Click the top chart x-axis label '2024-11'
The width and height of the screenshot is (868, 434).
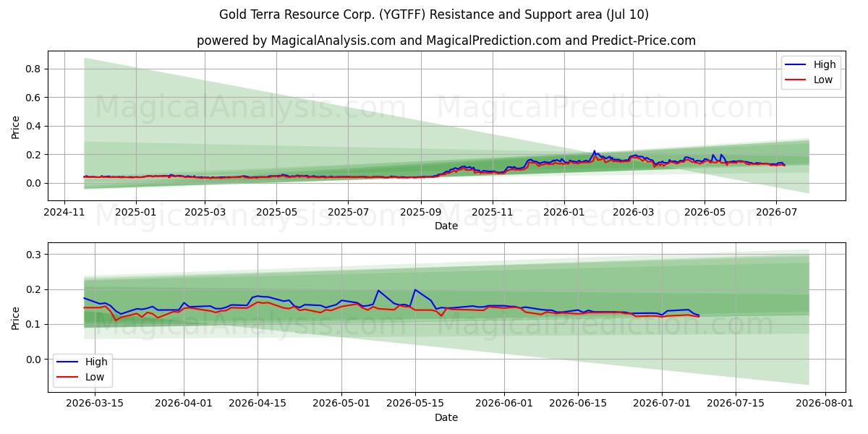pyautogui.click(x=64, y=212)
